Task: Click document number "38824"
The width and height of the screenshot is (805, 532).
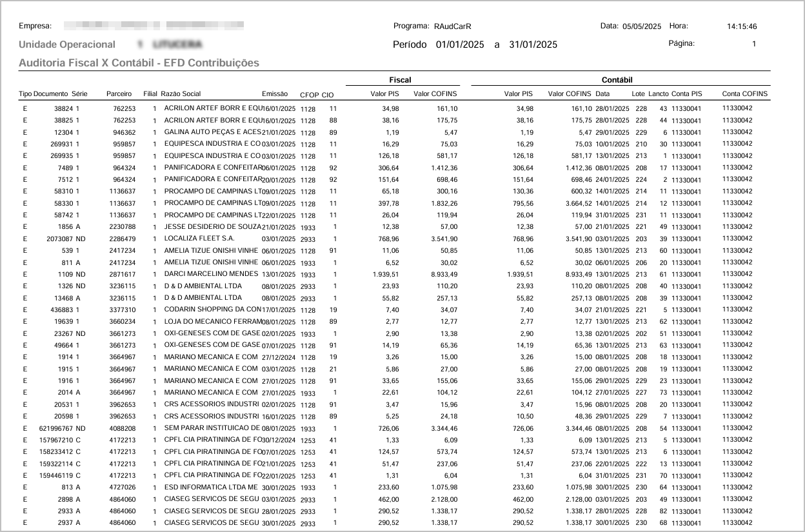Action: pyautogui.click(x=65, y=108)
